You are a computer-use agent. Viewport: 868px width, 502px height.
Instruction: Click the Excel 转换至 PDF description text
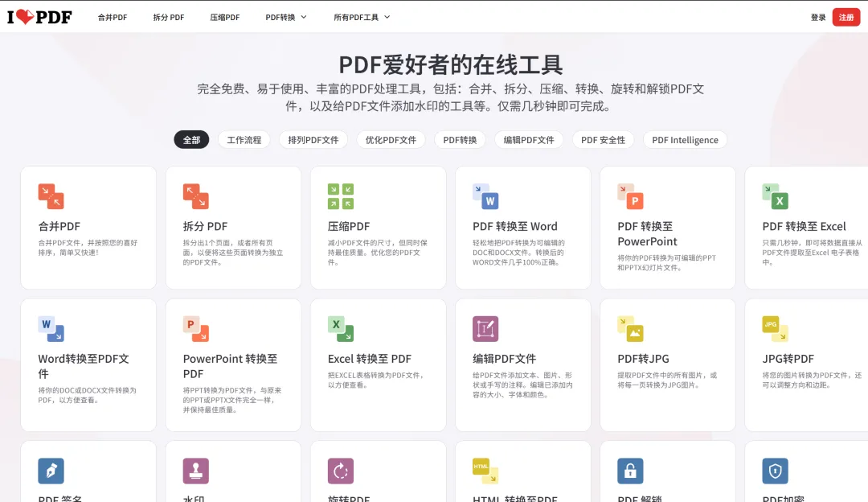[x=376, y=380]
